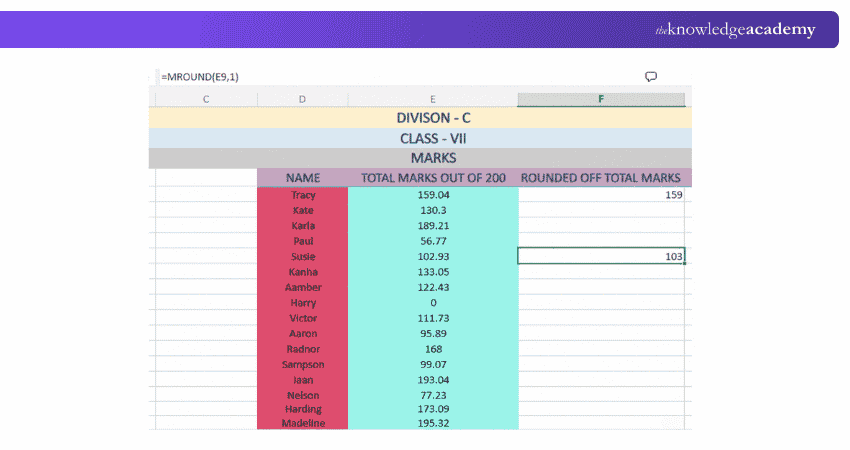This screenshot has width=850, height=450.
Task: Select the marks cell 189.21
Action: pyautogui.click(x=433, y=226)
